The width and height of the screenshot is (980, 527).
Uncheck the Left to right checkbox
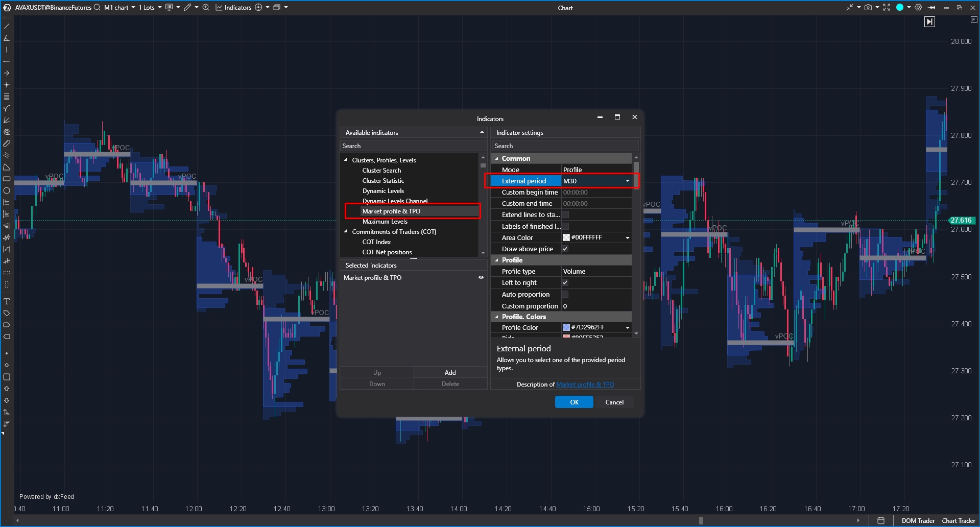point(565,282)
